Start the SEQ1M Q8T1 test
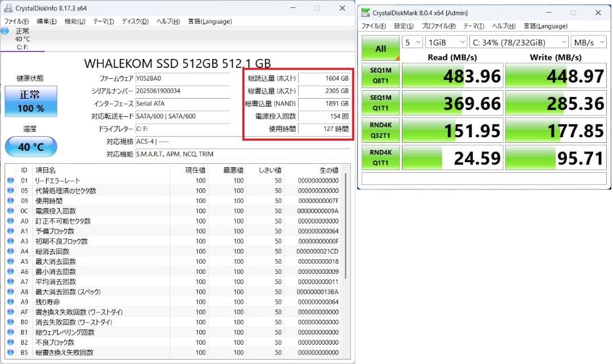The height and width of the screenshot is (364, 613). [380, 75]
